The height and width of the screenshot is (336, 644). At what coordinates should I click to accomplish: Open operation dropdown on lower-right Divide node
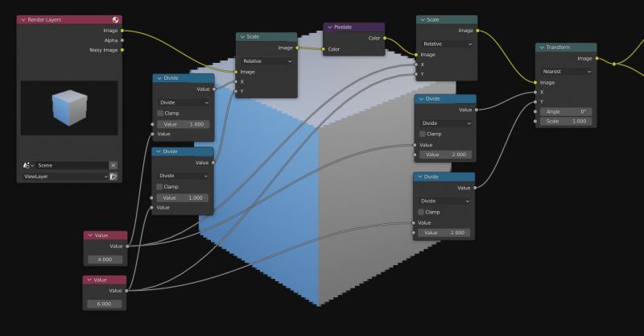coord(444,201)
